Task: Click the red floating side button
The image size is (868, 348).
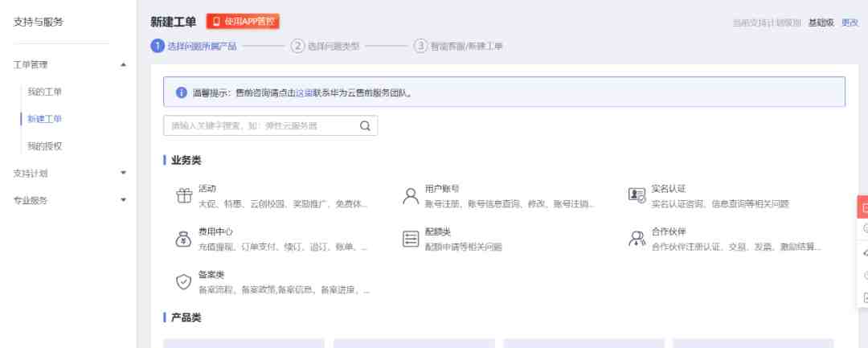Action: click(863, 207)
